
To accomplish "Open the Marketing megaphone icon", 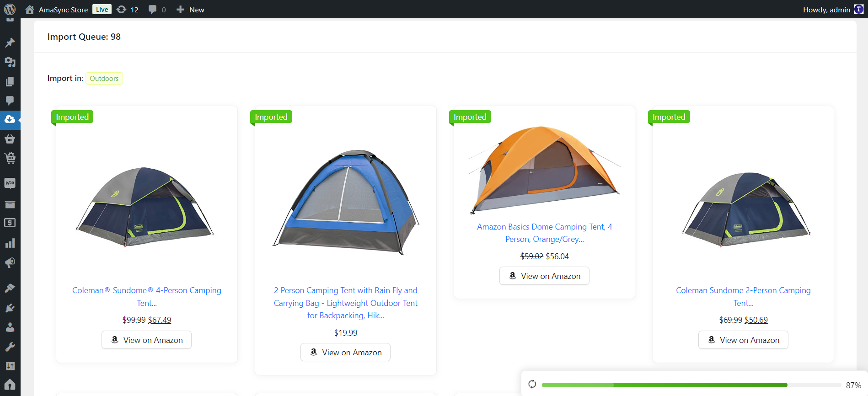I will point(10,262).
